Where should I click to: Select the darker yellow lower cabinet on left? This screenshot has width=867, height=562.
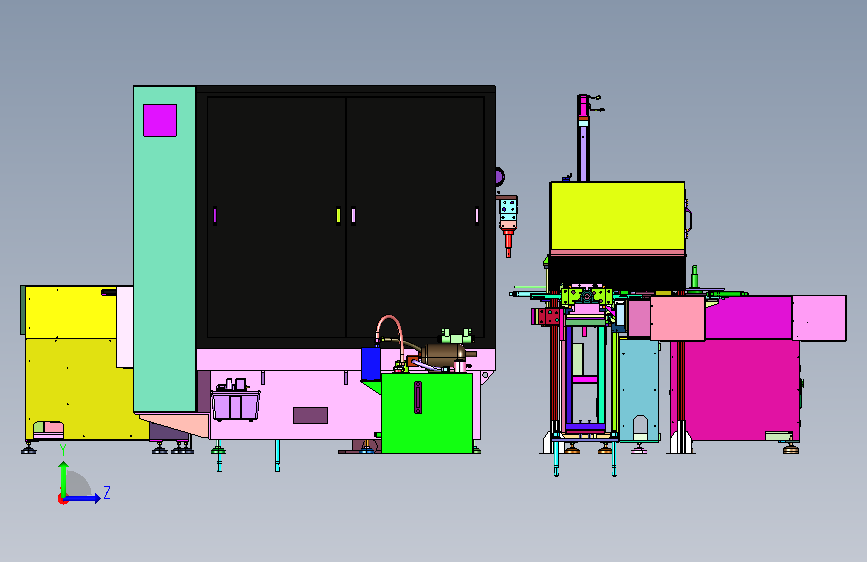tap(80, 389)
